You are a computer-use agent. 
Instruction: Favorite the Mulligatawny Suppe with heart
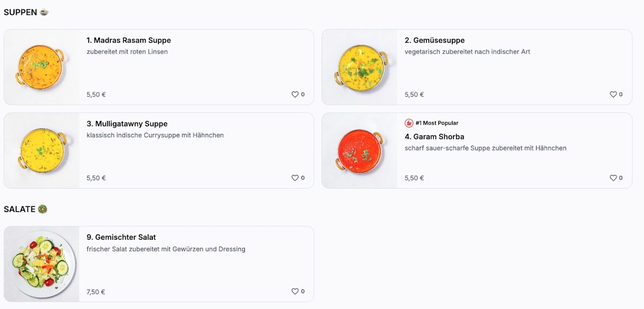(x=295, y=178)
